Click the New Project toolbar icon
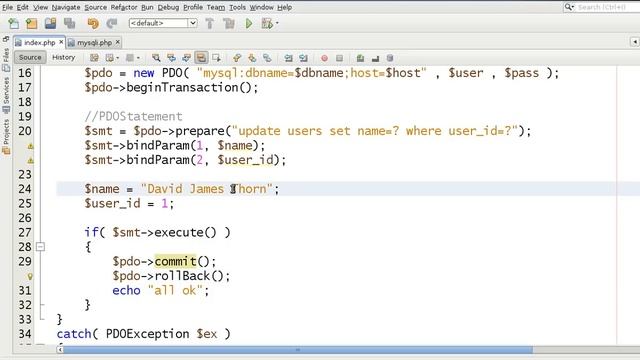The image size is (640, 360). click(31, 23)
